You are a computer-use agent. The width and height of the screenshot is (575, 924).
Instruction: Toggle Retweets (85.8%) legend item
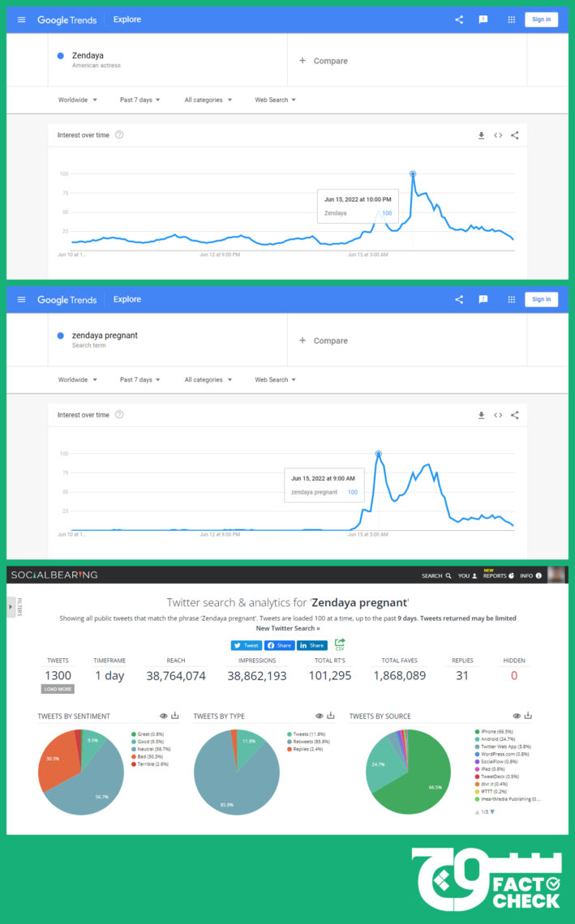pyautogui.click(x=308, y=742)
